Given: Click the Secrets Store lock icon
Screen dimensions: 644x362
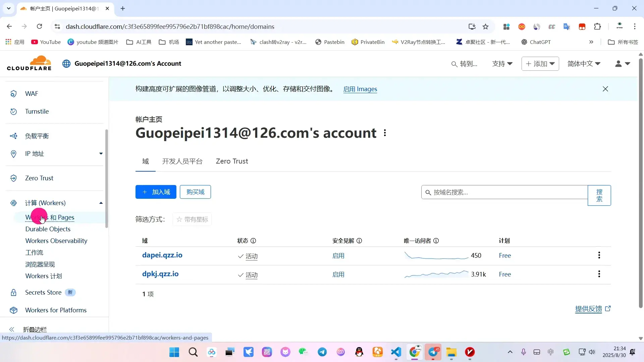Looking at the screenshot, I should click(x=13, y=293).
